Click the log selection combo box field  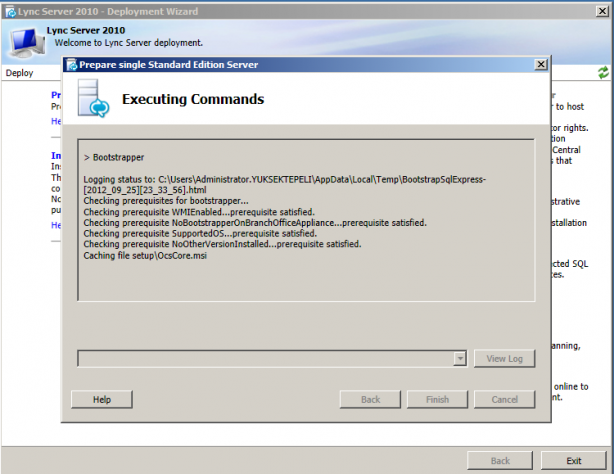272,358
